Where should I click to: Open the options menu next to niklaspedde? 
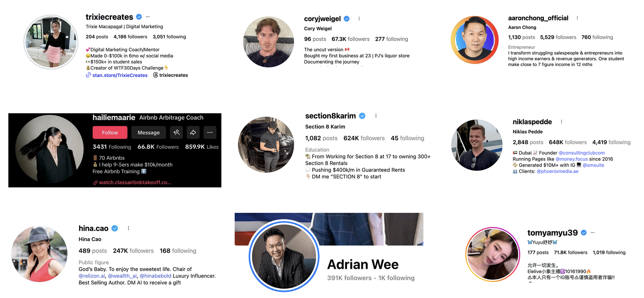[x=561, y=122]
